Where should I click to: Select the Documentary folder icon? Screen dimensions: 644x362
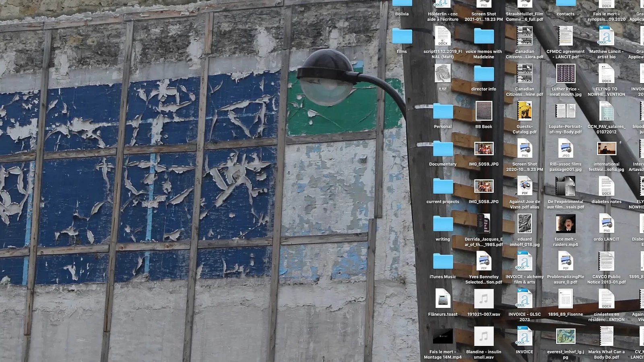(443, 149)
